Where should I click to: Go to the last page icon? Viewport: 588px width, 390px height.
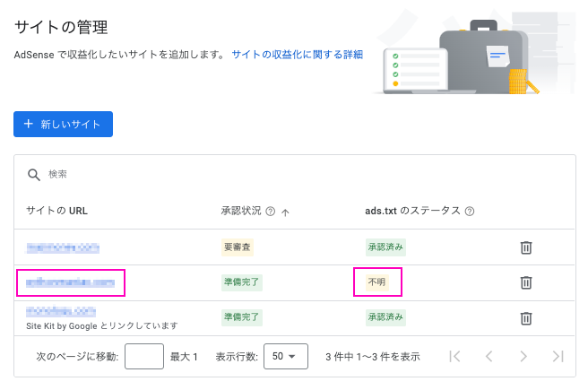558,356
